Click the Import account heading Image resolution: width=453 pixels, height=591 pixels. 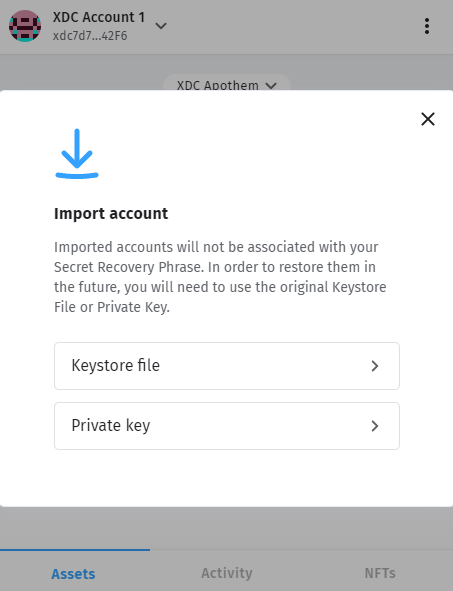[111, 213]
